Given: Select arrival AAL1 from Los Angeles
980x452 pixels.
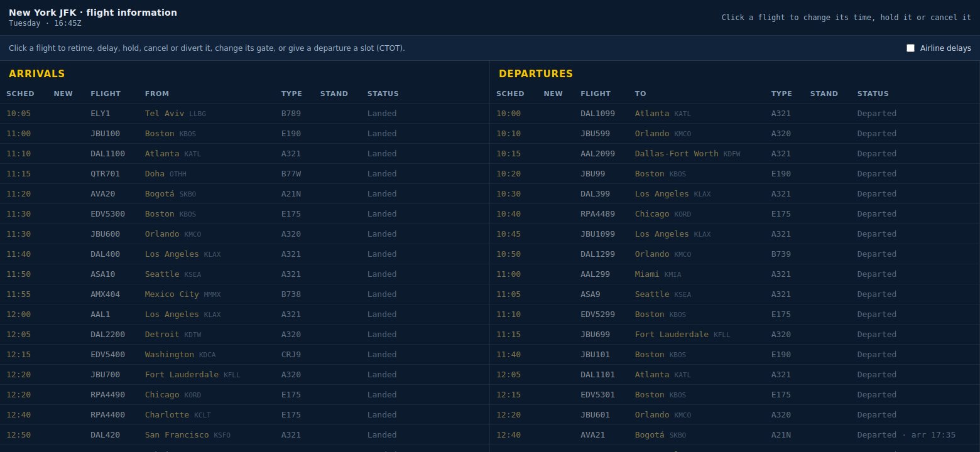Looking at the screenshot, I should click(244, 315).
